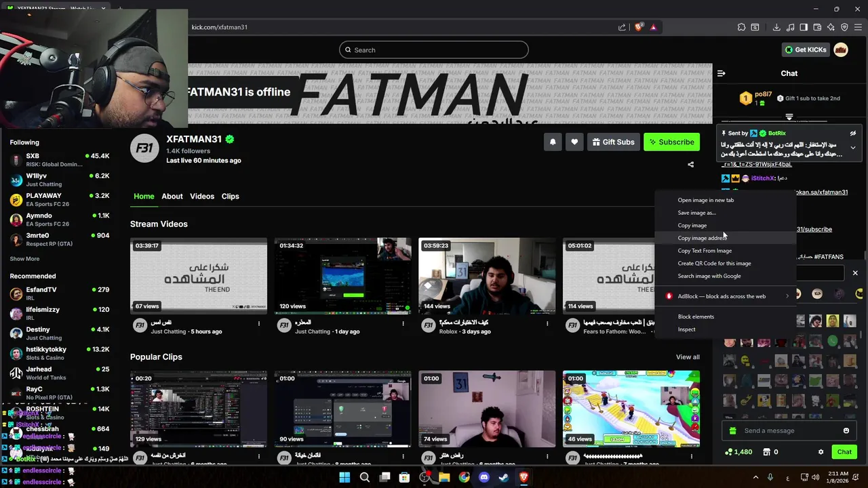Open the browser hamburger menu
The image size is (868, 488).
858,27
